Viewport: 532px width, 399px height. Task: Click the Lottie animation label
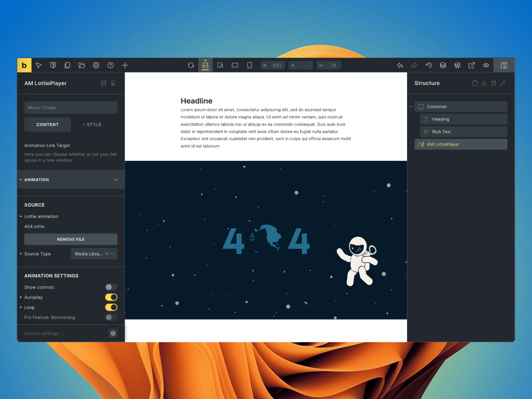coord(41,216)
